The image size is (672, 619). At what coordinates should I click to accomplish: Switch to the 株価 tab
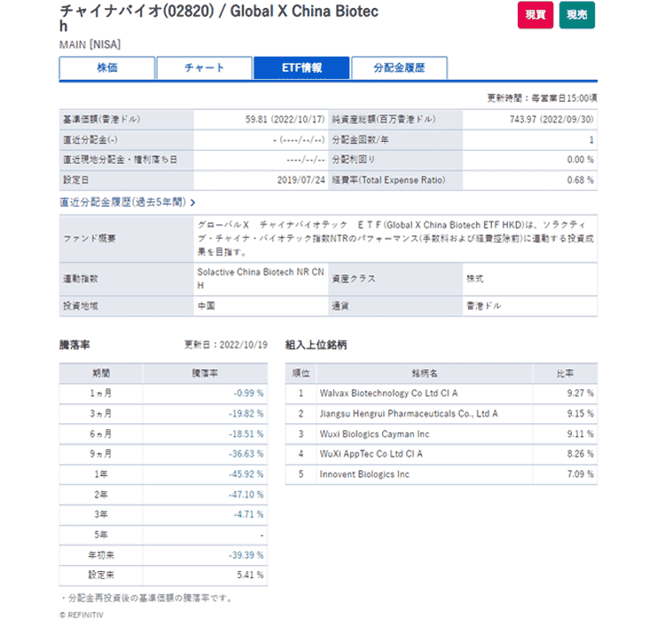tap(106, 68)
